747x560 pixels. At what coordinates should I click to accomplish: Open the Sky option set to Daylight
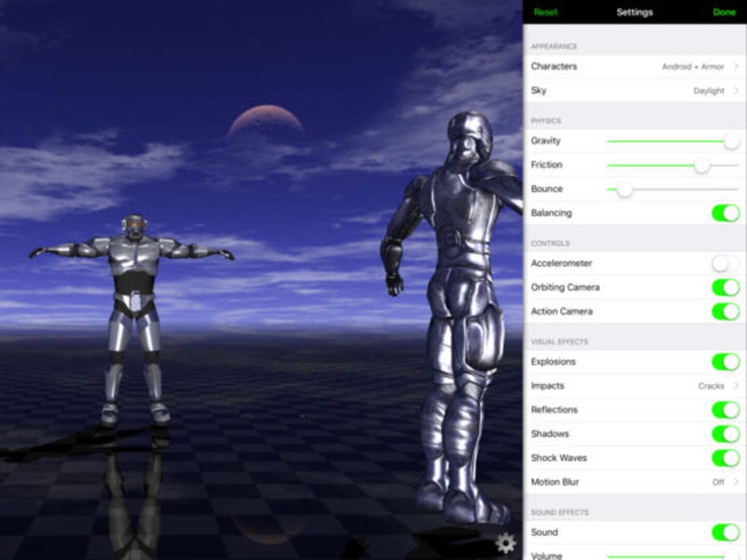tap(634, 91)
